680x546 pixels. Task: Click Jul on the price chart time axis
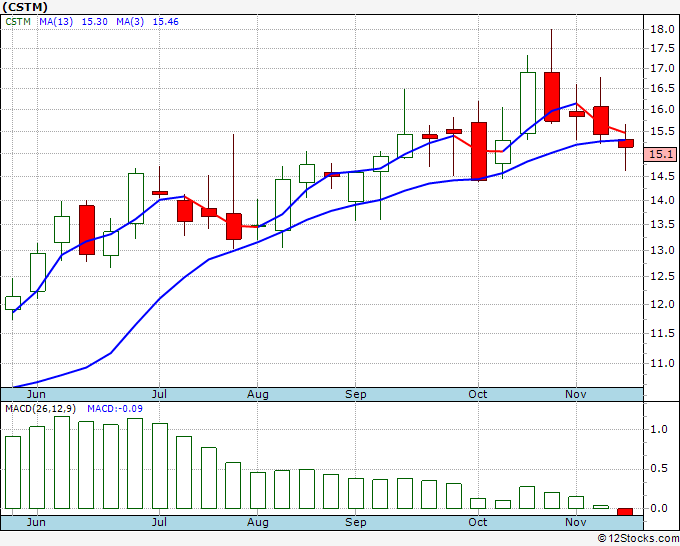coord(159,394)
